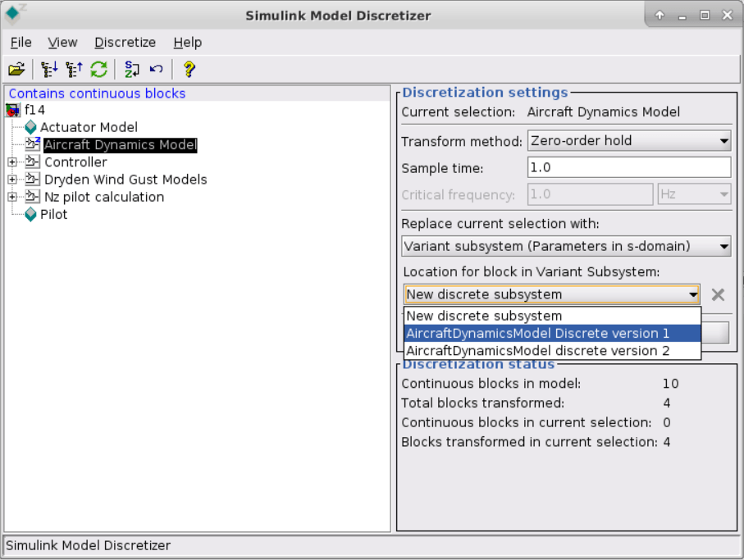Open the Help menu
Viewport: 744px width, 560px height.
click(187, 43)
